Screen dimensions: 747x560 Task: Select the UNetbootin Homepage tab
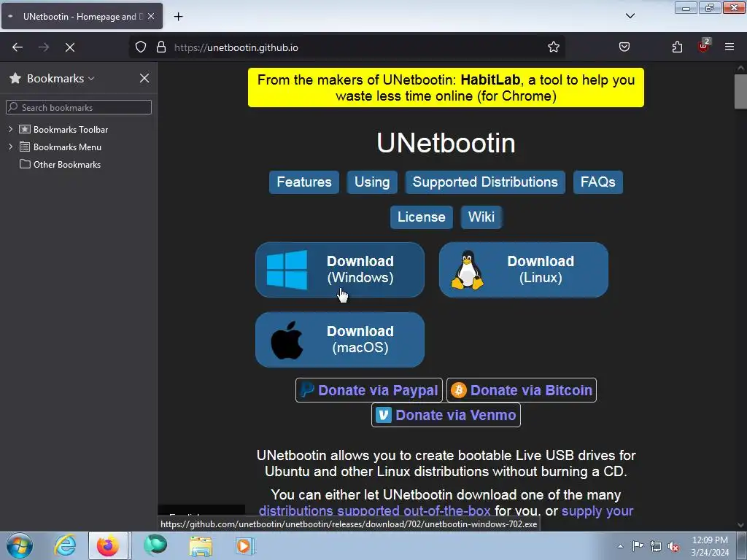pyautogui.click(x=82, y=16)
